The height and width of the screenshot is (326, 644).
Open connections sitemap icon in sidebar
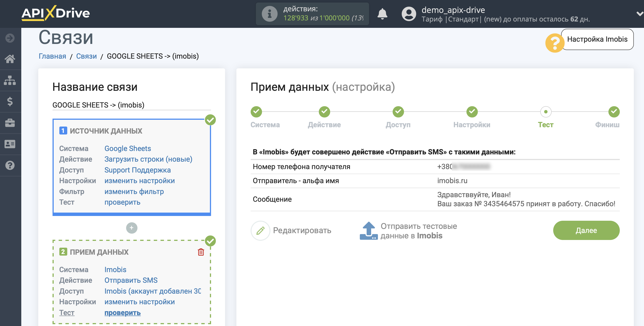point(10,80)
